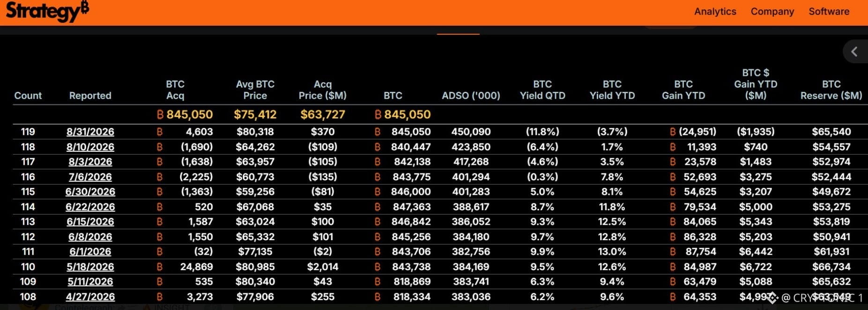Click the Bitcoin icon beside total 845,050 BTC Acq
The image size is (868, 310).
[160, 114]
